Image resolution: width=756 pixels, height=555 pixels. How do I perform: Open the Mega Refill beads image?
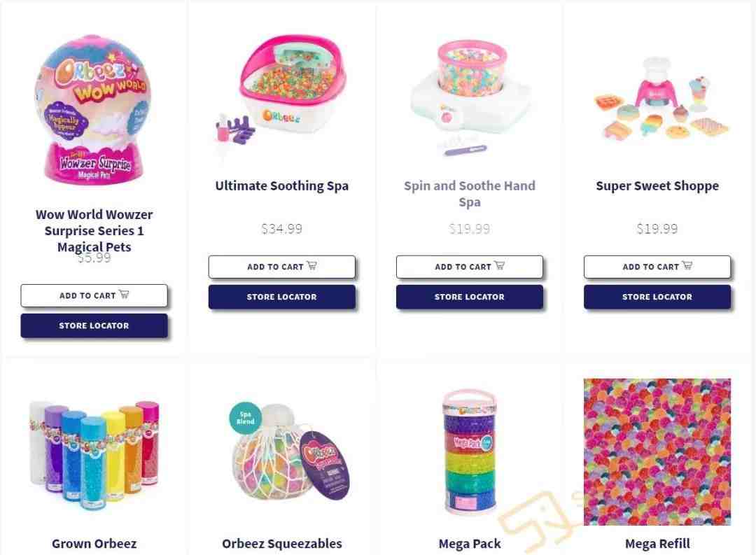pos(657,452)
